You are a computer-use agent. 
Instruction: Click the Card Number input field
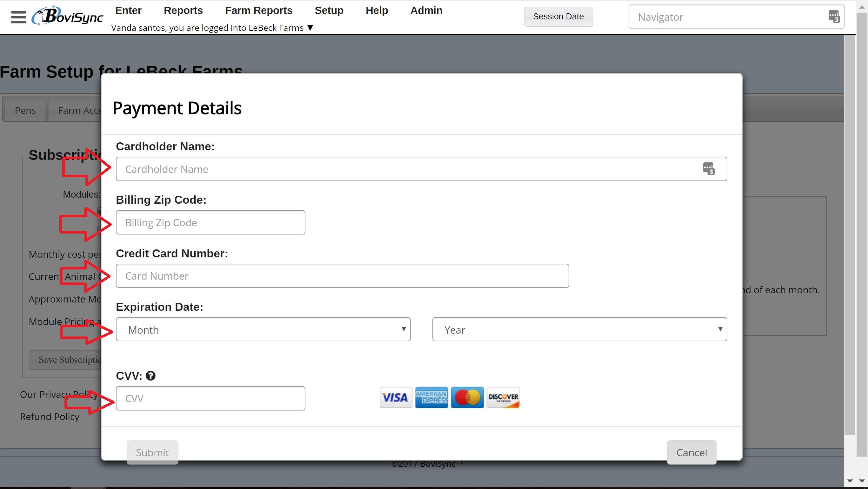tap(342, 276)
